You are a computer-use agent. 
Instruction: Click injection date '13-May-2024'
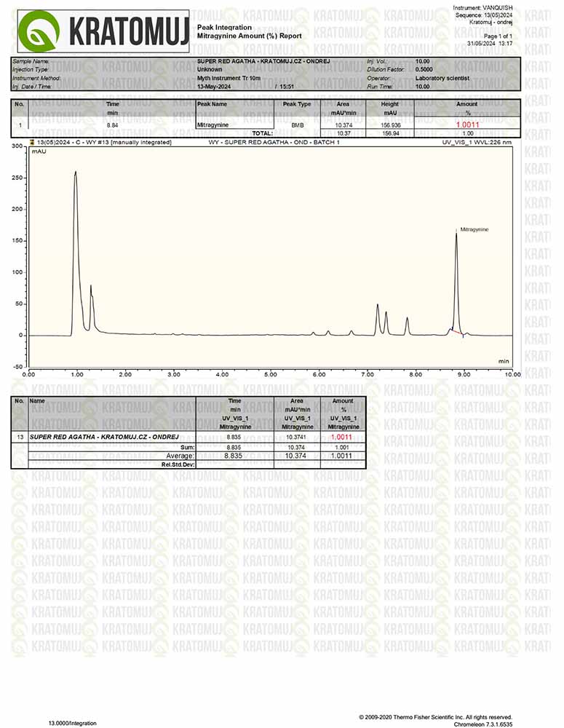214,87
